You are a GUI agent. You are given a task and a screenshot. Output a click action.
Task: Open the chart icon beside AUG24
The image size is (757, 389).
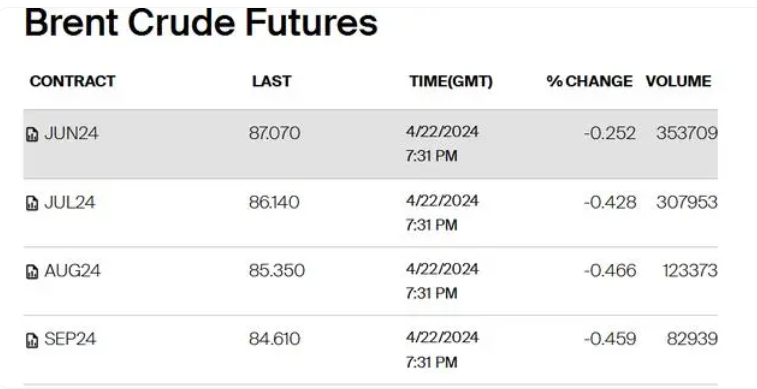click(x=32, y=272)
